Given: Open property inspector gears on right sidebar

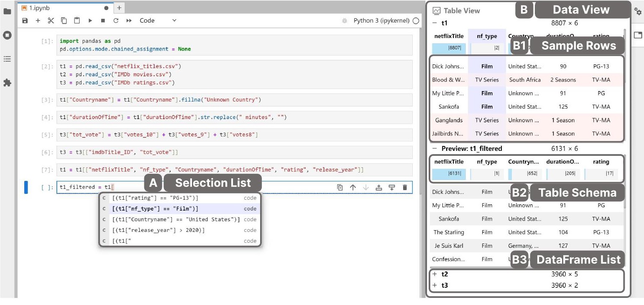Looking at the screenshot, I should click(x=638, y=12).
